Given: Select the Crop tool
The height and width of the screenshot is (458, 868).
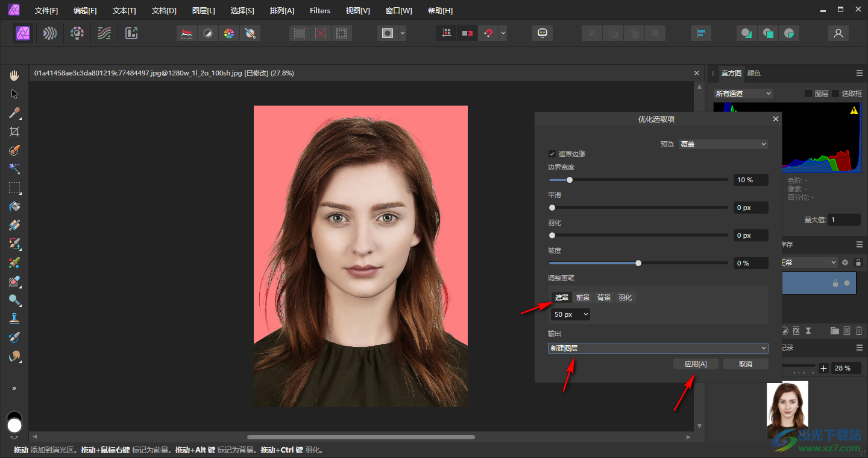Looking at the screenshot, I should 14,132.
